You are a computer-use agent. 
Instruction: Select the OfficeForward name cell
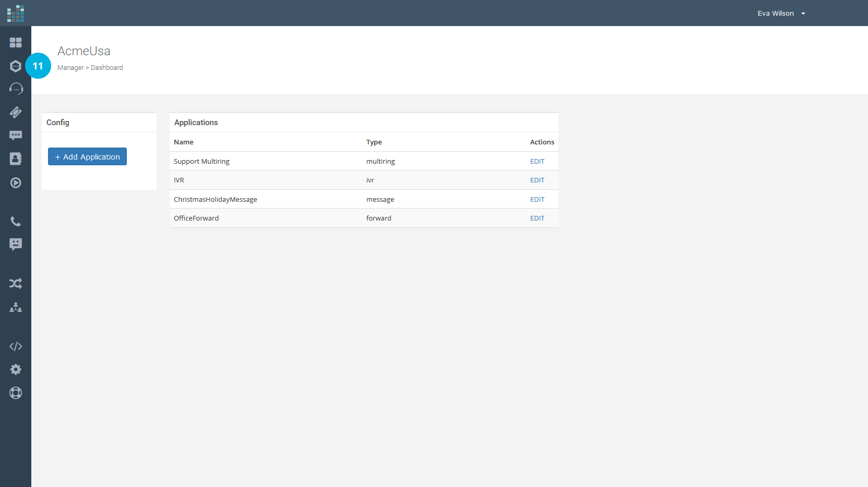click(x=196, y=218)
